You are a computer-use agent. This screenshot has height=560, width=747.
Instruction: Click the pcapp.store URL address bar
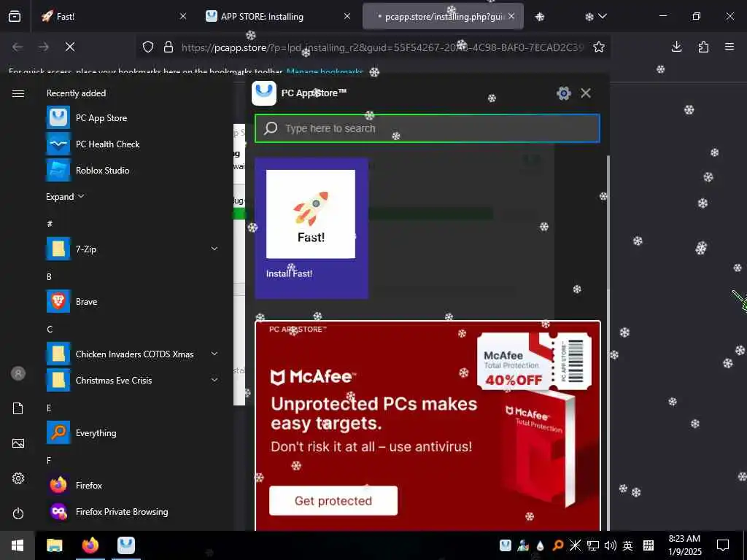382,47
